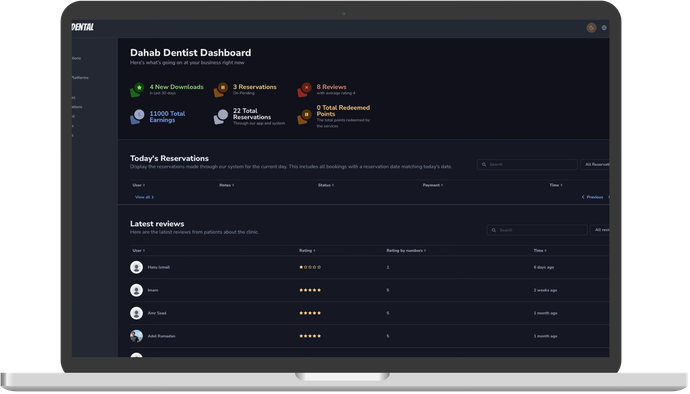Click the red Reviews icon
690x394 pixels.
point(304,90)
